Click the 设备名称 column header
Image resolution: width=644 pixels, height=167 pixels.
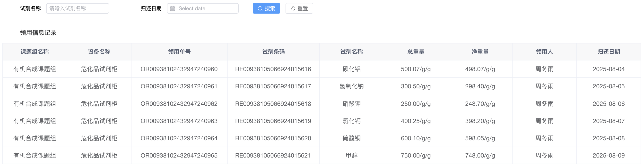pos(99,52)
